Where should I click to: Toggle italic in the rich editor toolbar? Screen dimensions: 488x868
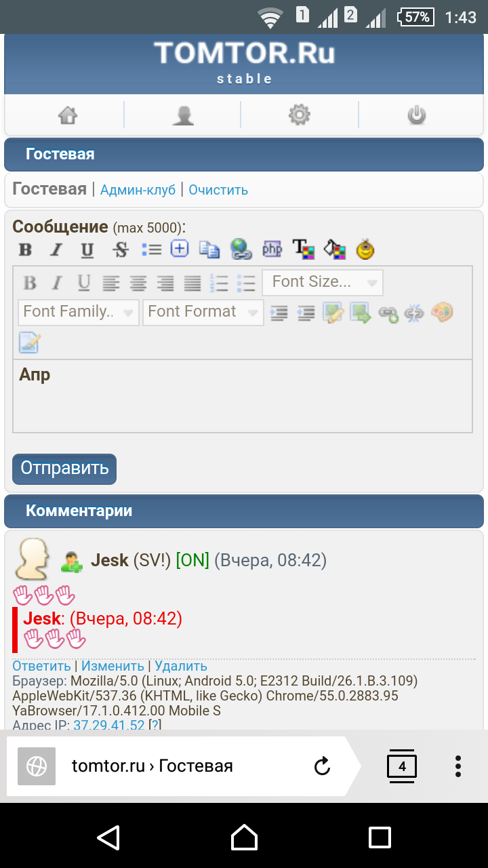click(x=57, y=283)
